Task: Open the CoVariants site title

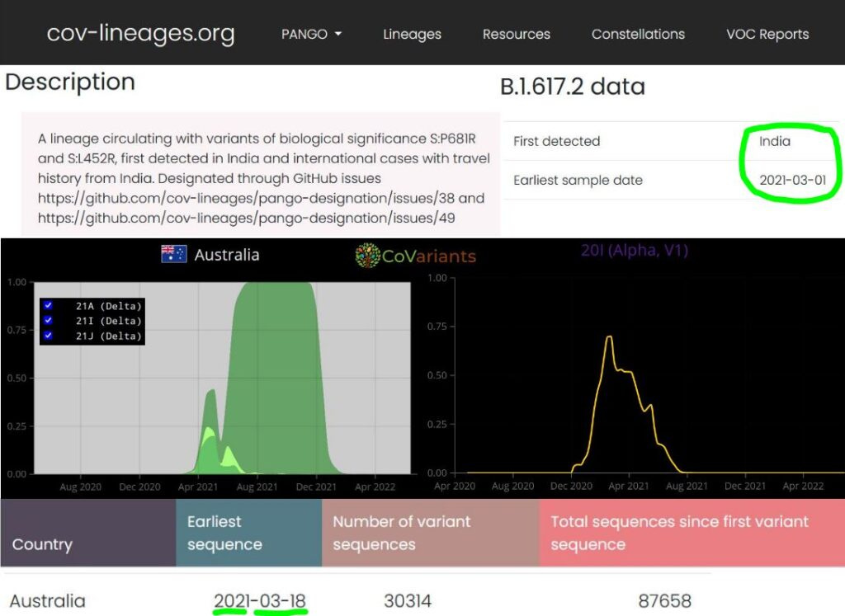Action: [429, 256]
